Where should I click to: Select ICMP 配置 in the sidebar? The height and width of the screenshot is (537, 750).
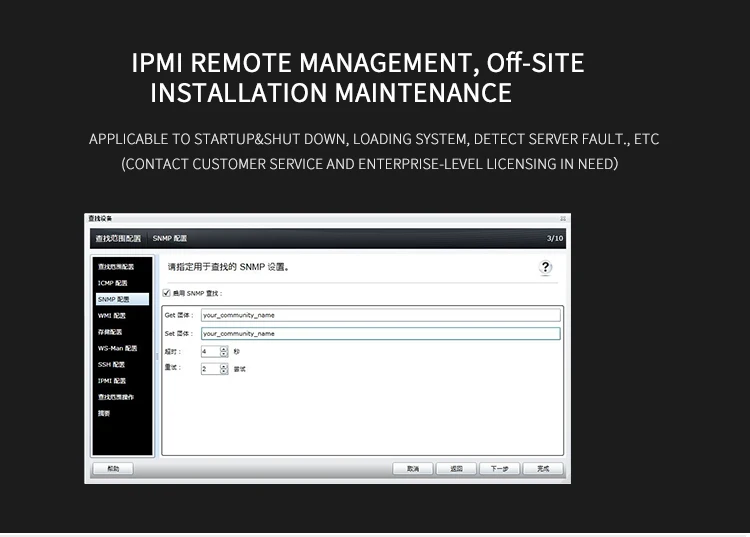pyautogui.click(x=113, y=283)
